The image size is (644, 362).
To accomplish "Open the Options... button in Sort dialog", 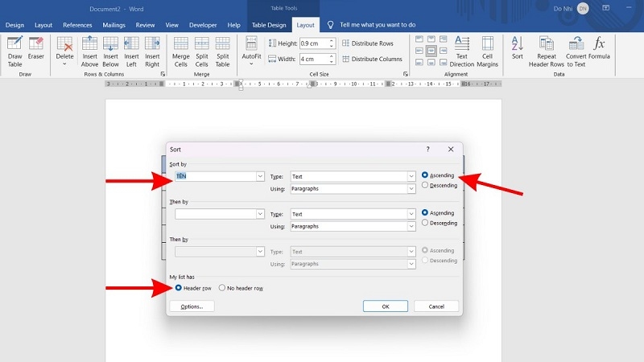I will [192, 306].
